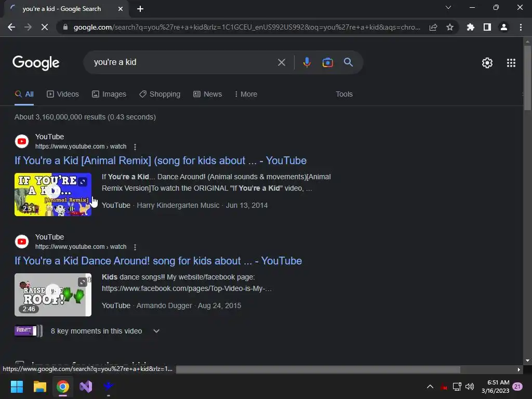Switch to the News tab
Image resolution: width=532 pixels, height=399 pixels.
[208, 95]
